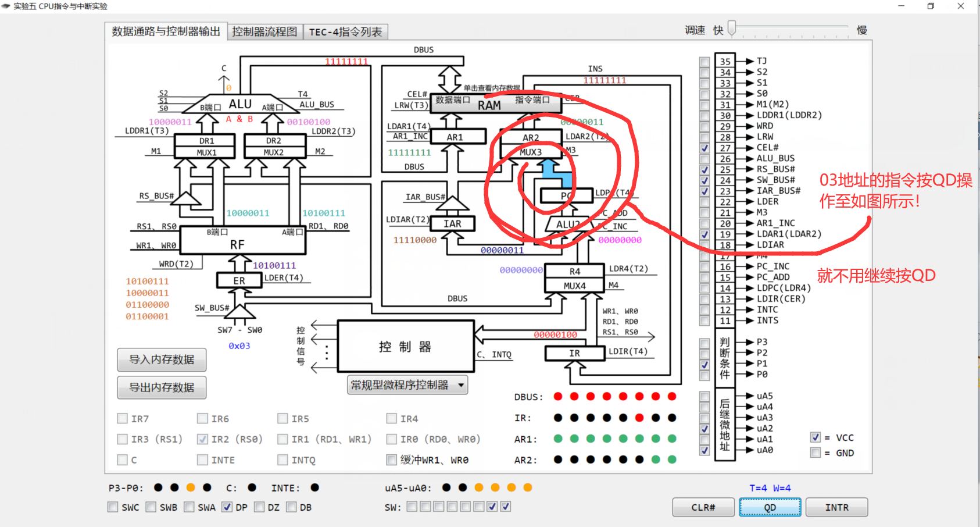Screen dimensions: 980x527
Task: Toggle IR1 (RD1、WR1) checkbox
Action: click(283, 439)
